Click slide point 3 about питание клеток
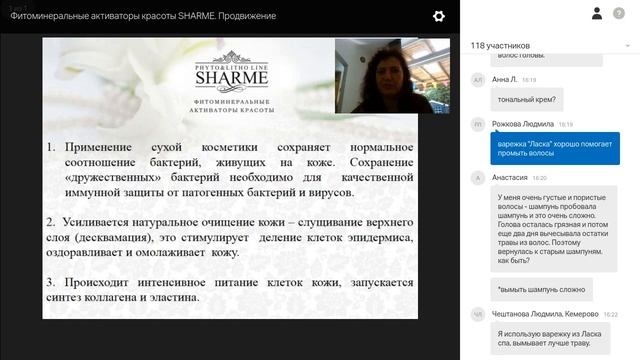The width and height of the screenshot is (640, 360). pos(230,290)
